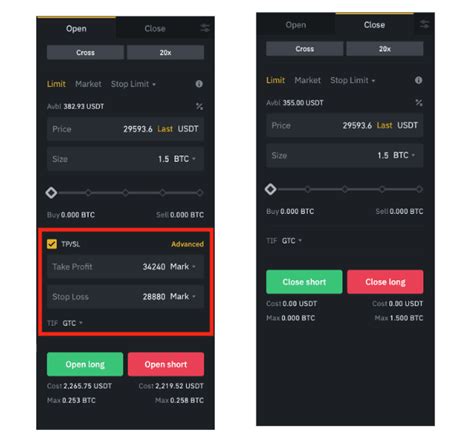Click the Open long button

(85, 364)
